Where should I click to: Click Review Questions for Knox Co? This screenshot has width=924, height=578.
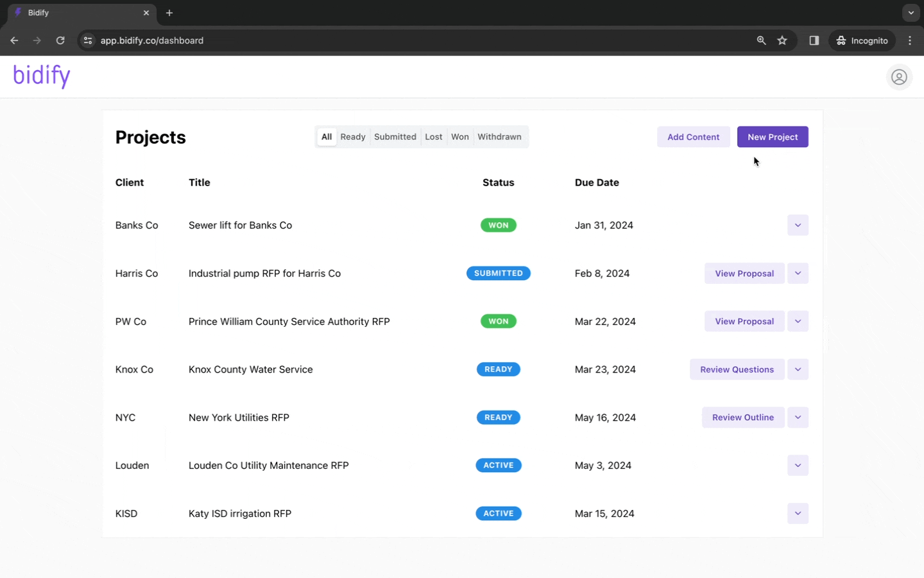tap(737, 369)
